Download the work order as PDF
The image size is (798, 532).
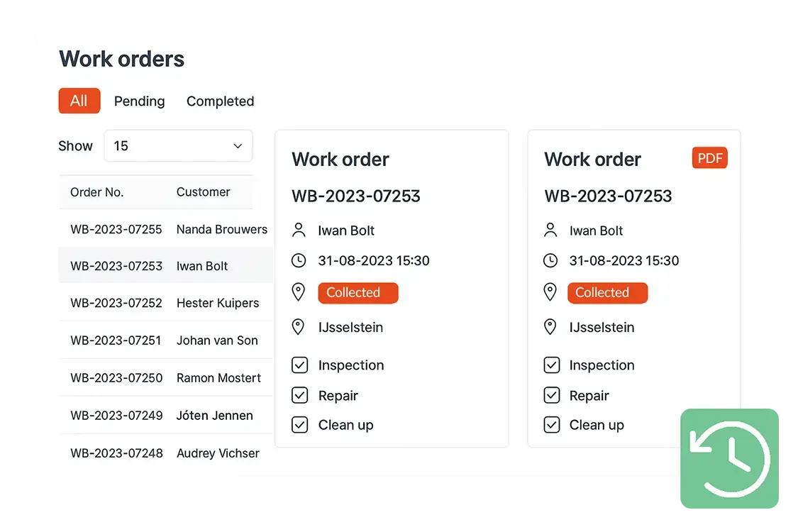pos(709,158)
